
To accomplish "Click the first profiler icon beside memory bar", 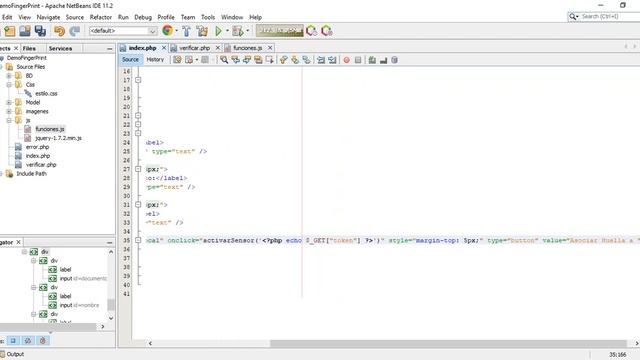I will point(311,31).
